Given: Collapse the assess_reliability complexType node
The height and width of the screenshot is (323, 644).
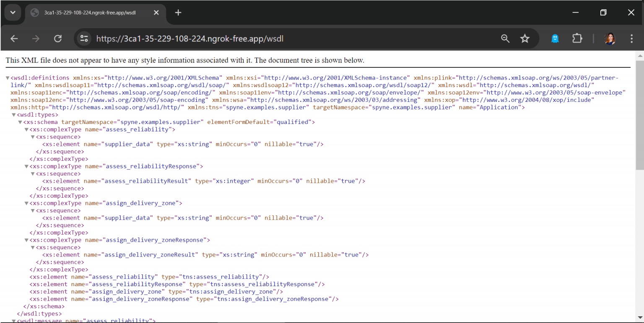Looking at the screenshot, I should (x=26, y=129).
